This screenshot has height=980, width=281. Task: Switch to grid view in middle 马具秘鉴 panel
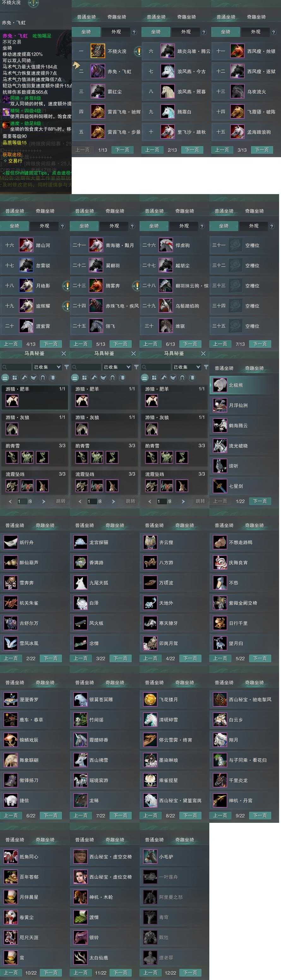(x=85, y=377)
